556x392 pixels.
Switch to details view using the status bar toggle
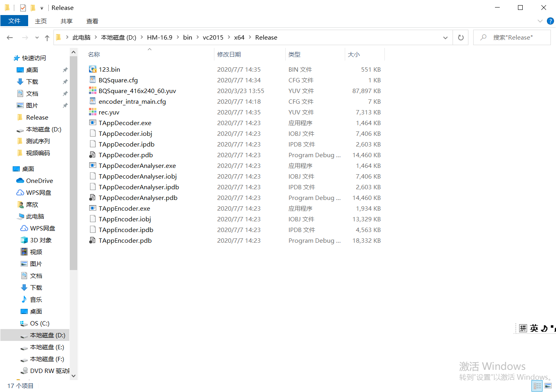click(x=537, y=386)
